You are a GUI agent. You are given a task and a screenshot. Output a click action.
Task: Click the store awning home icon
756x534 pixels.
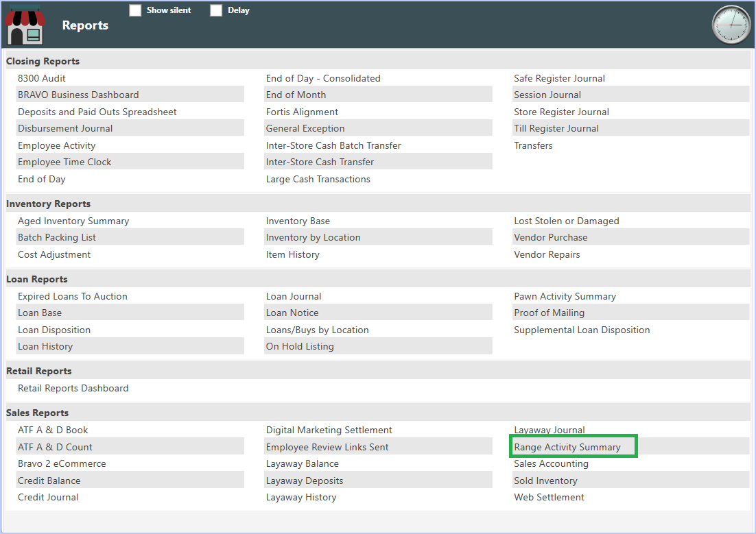(x=25, y=25)
